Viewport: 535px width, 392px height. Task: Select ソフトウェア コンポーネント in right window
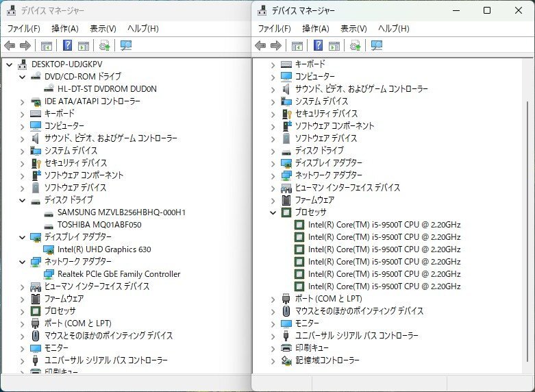pos(334,126)
